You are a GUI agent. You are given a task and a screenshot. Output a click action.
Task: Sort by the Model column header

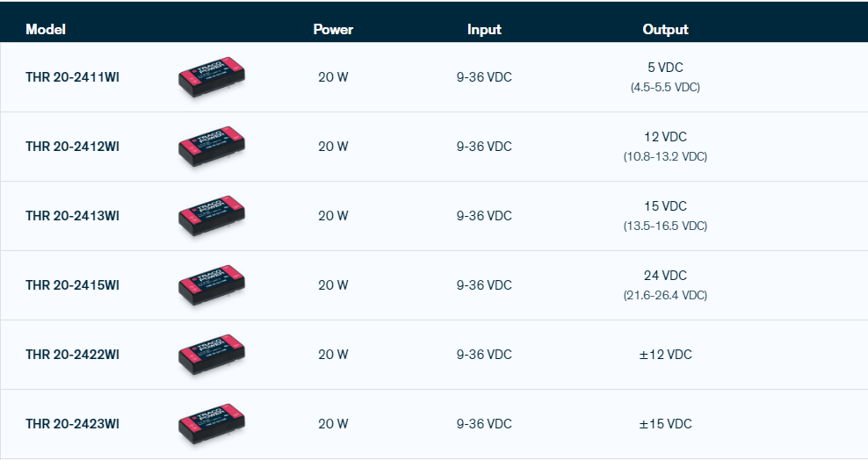coord(46,30)
